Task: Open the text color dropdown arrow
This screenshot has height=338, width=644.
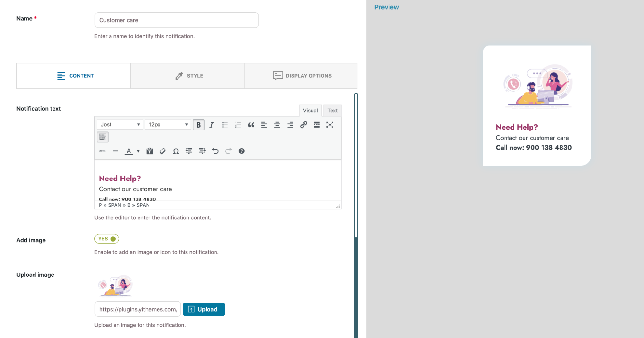Action: [138, 151]
